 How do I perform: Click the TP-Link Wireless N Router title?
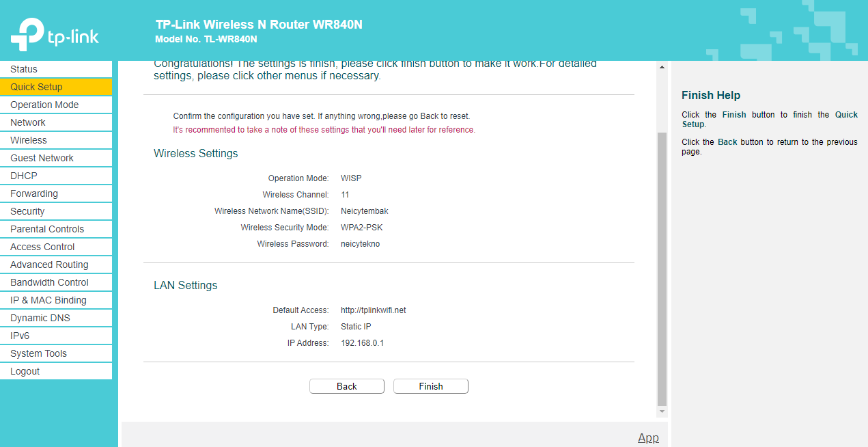259,25
